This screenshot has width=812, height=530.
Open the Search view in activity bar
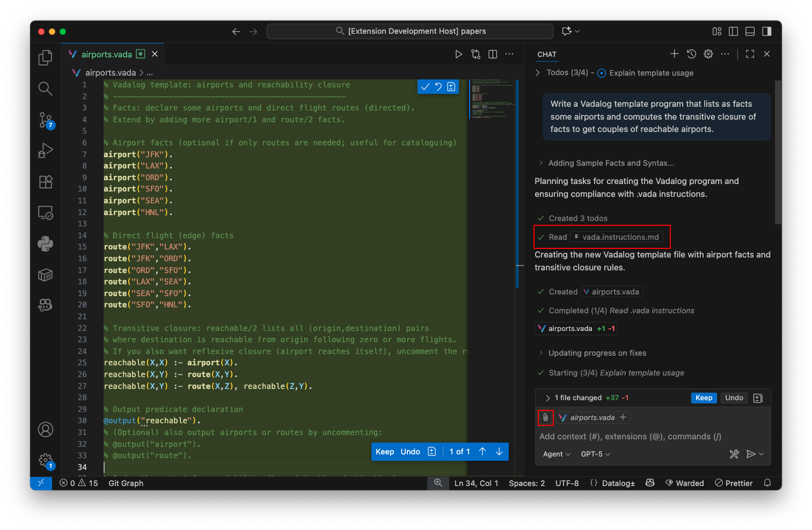[46, 89]
